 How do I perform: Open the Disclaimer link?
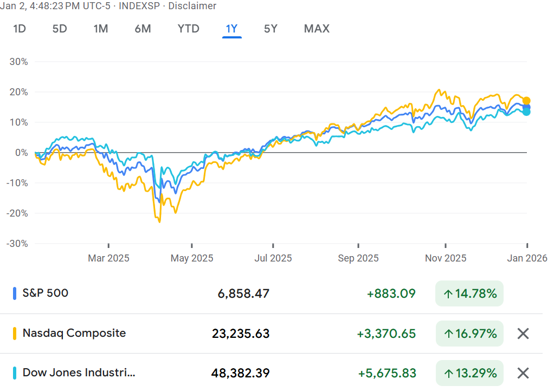point(192,6)
